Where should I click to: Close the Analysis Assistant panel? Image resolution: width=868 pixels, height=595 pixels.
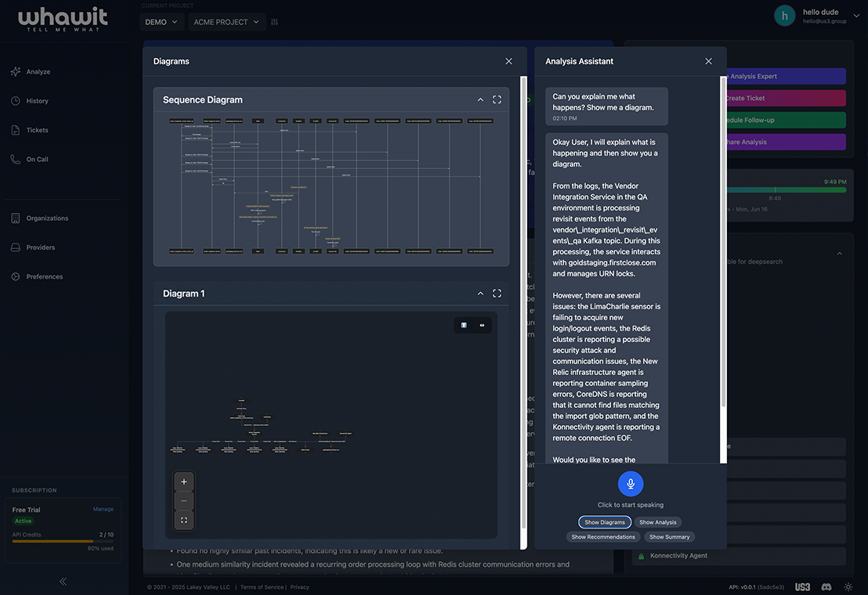(708, 61)
